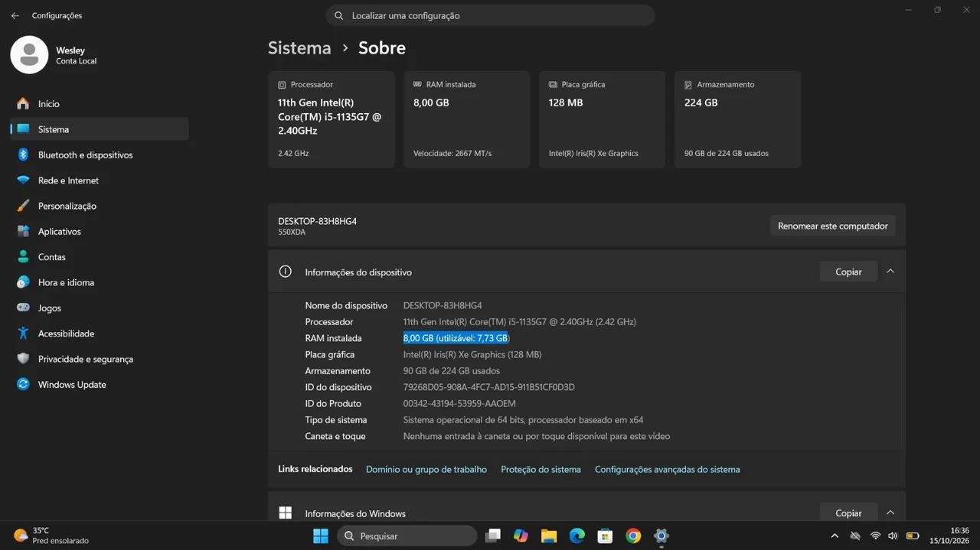The width and height of the screenshot is (980, 550).
Task: Open Domínio ou grupo de trabalho link
Action: pyautogui.click(x=426, y=470)
